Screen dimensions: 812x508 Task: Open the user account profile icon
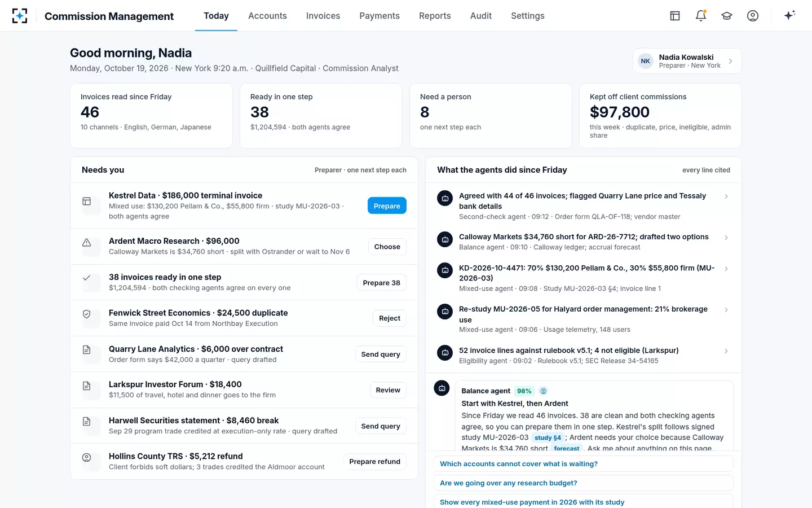(x=753, y=16)
